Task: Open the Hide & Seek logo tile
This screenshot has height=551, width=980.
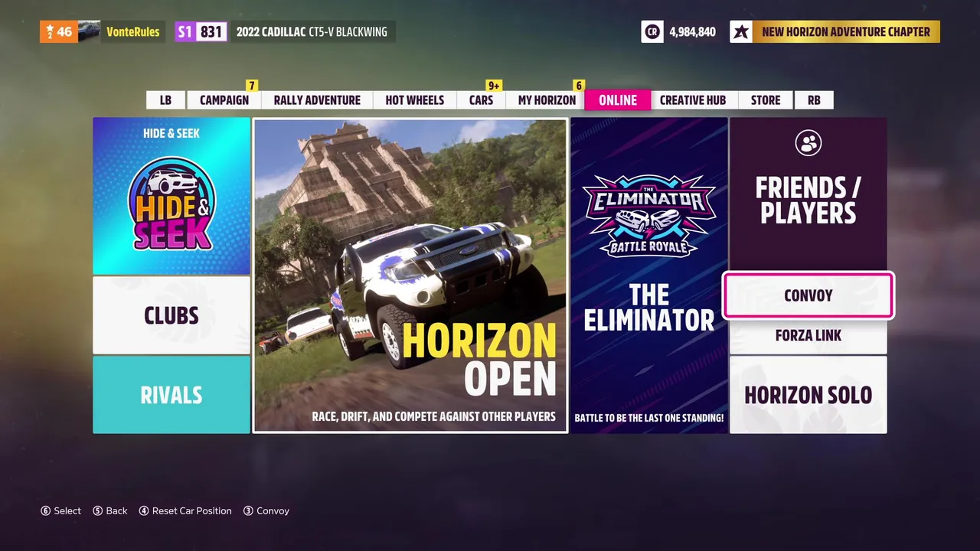Action: tap(171, 196)
